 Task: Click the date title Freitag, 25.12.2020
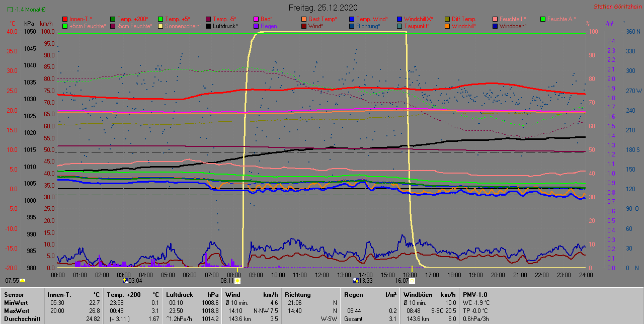pos(323,8)
